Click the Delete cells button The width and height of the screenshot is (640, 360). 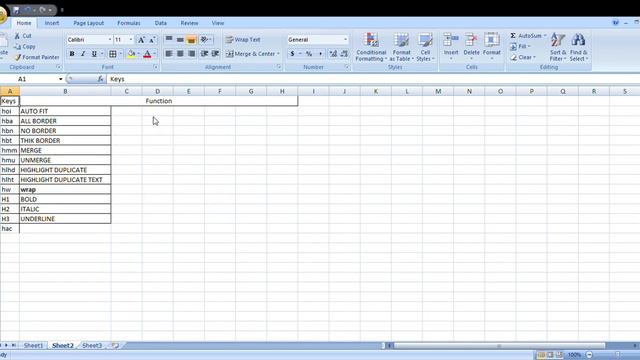[x=471, y=46]
